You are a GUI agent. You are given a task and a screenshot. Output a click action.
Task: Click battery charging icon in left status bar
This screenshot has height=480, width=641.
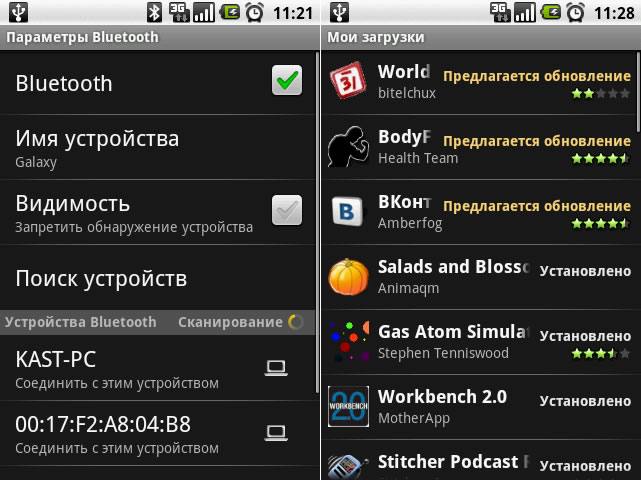230,13
